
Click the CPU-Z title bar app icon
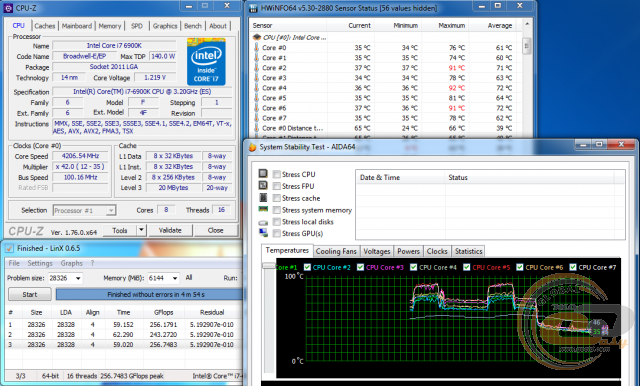[x=8, y=8]
